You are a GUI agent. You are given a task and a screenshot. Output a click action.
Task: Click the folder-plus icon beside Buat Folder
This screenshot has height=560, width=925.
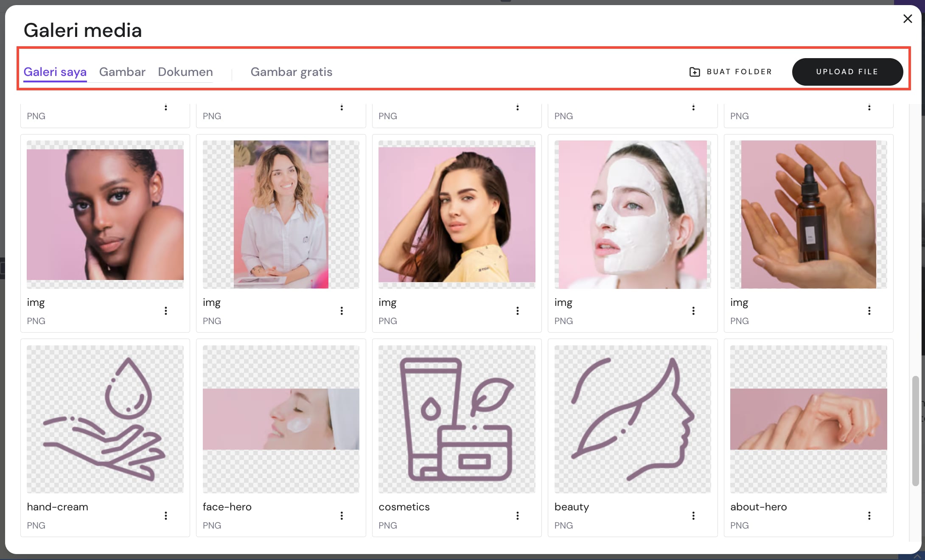pos(695,72)
